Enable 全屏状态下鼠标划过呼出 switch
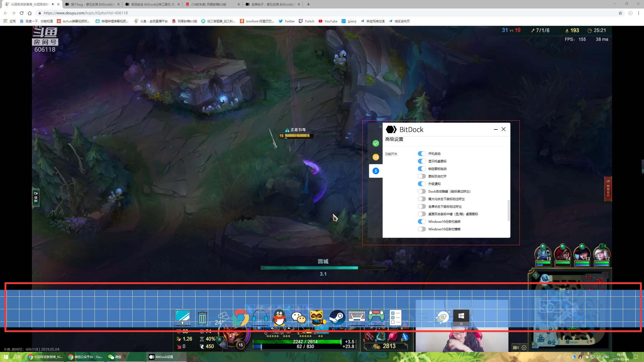Viewport: 644px width, 362px height. pyautogui.click(x=422, y=206)
